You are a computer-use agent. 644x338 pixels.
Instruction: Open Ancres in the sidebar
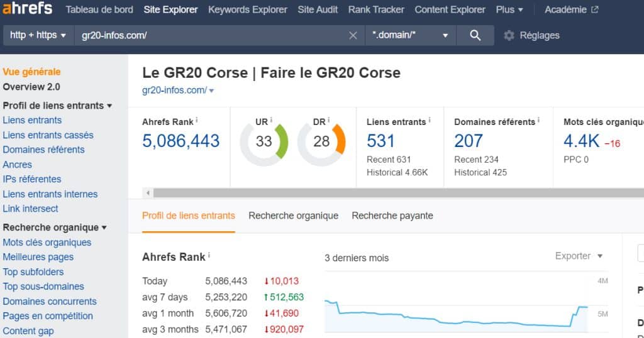coord(17,165)
